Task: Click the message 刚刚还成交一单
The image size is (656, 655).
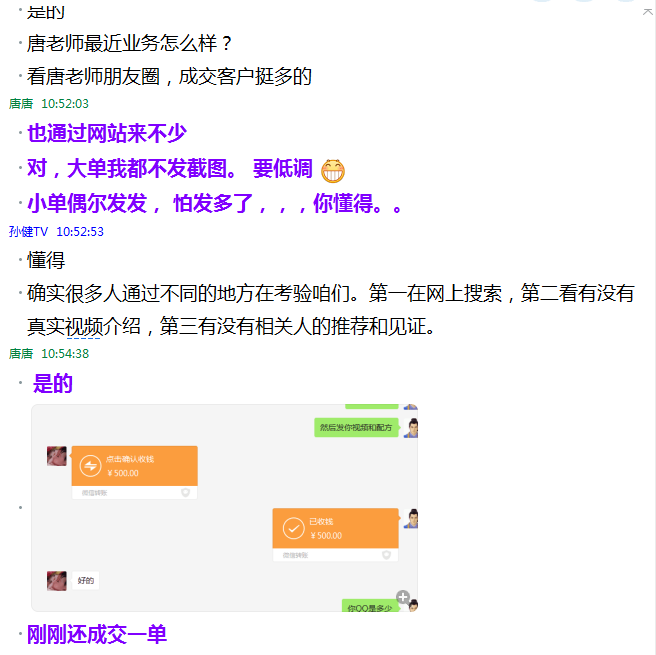Action: [x=97, y=634]
